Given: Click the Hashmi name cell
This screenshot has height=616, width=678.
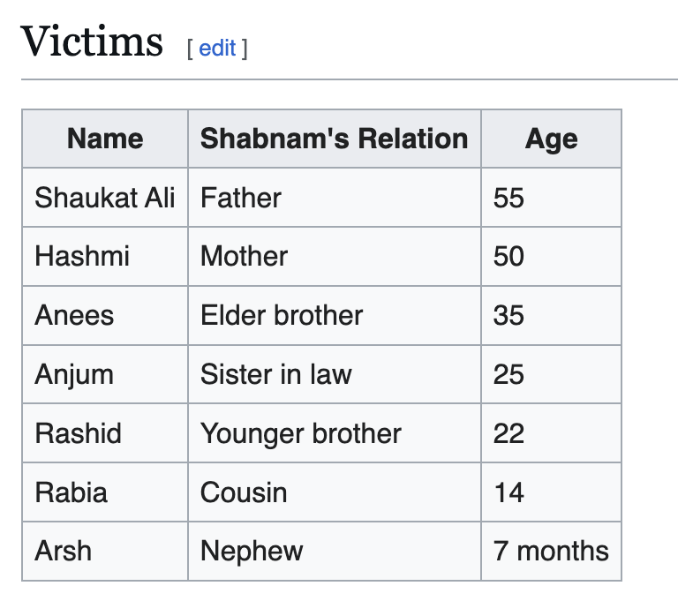Looking at the screenshot, I should click(105, 256).
